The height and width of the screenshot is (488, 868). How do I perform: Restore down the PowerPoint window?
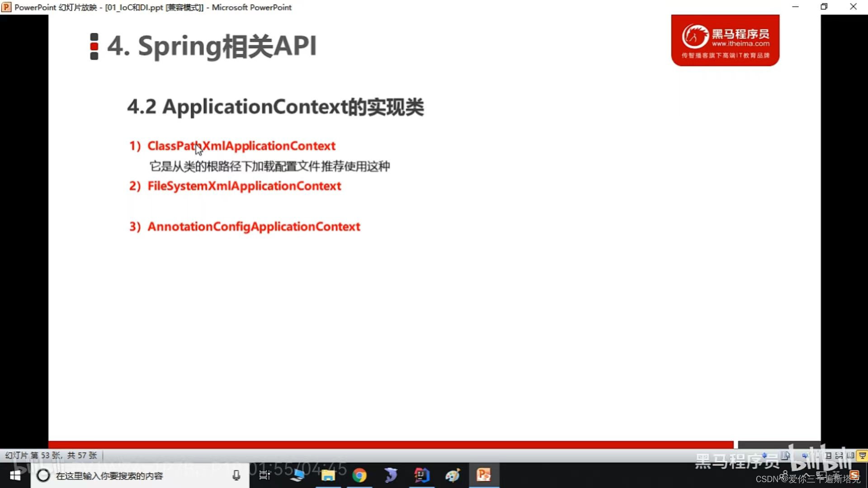pos(824,7)
